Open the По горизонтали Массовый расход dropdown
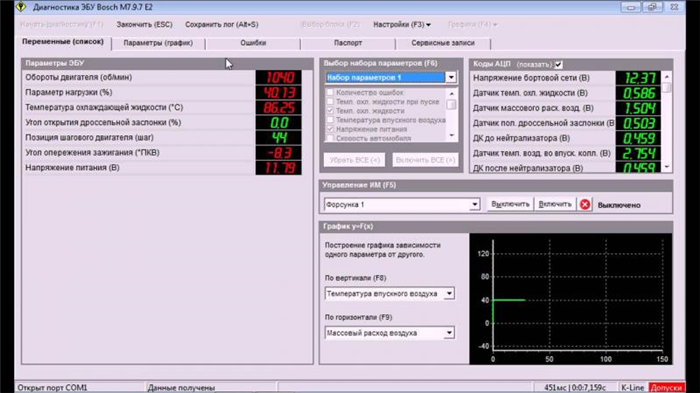Viewport: 700px width, 393px height. [x=449, y=333]
